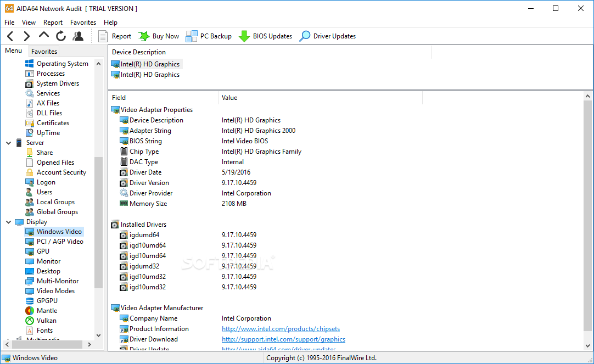Viewport: 594px width, 364px height.
Task: Open the Favorites menu
Action: point(83,23)
